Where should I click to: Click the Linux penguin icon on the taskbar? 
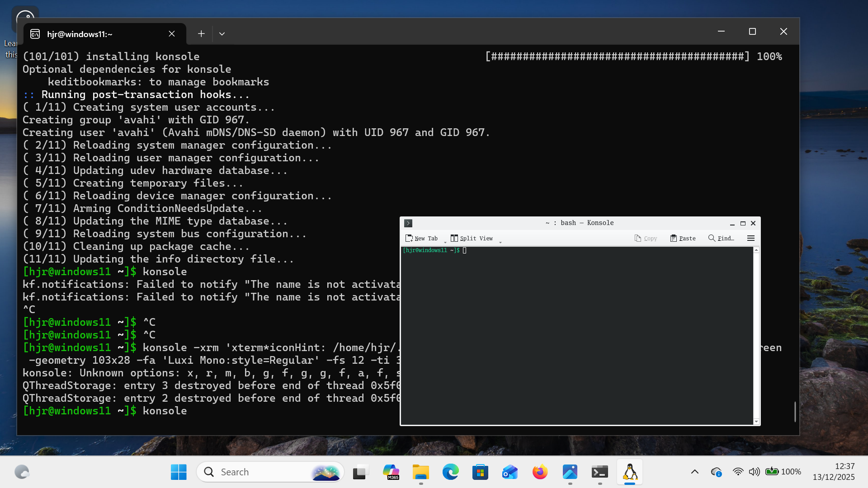[x=630, y=472]
